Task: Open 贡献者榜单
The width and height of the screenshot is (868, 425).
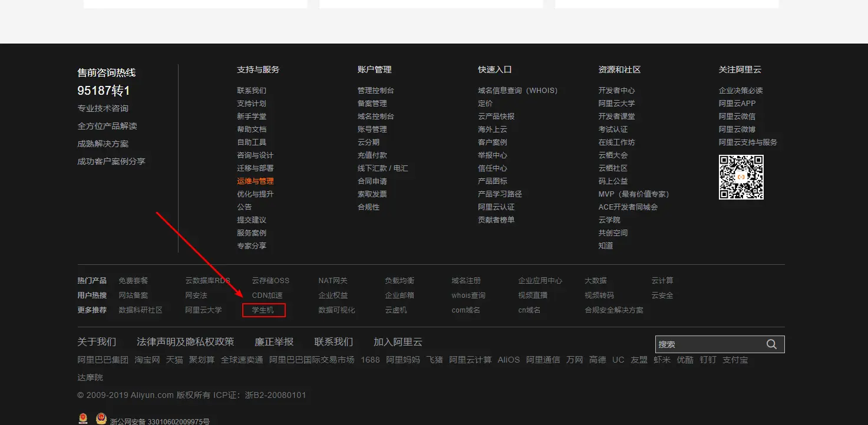Action: pyautogui.click(x=496, y=220)
